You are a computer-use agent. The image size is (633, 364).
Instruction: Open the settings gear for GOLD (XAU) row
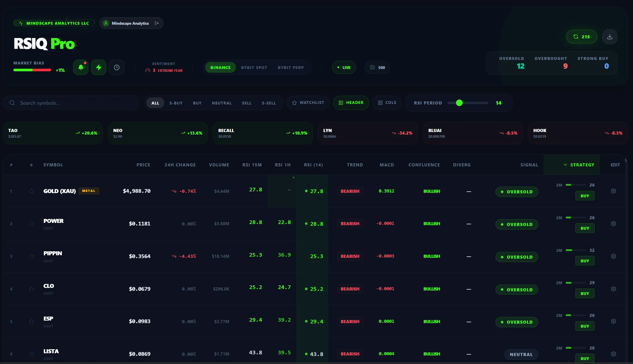point(613,191)
